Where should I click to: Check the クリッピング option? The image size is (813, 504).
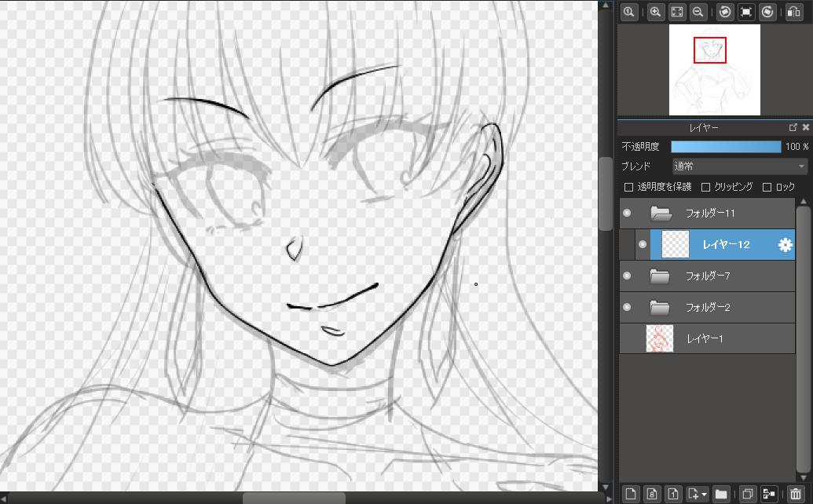coord(705,187)
